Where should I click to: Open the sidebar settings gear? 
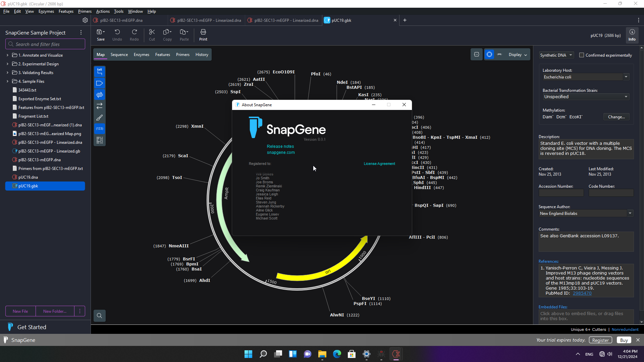pyautogui.click(x=85, y=20)
